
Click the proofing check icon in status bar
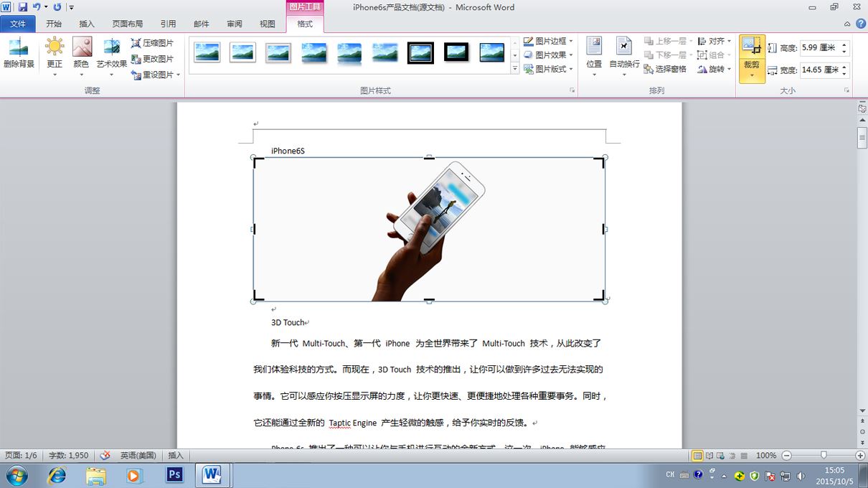click(105, 456)
